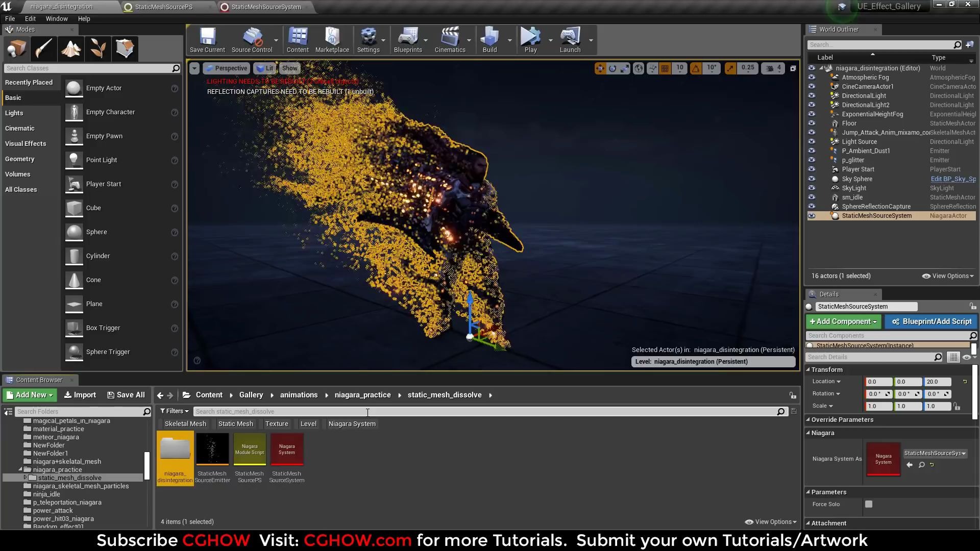
Task: Hide the Atmospheric Fog actor
Action: [x=812, y=77]
